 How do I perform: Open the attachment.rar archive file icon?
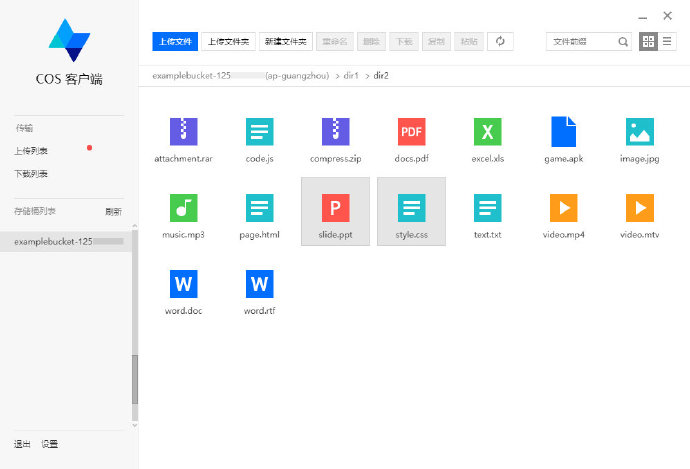point(183,132)
